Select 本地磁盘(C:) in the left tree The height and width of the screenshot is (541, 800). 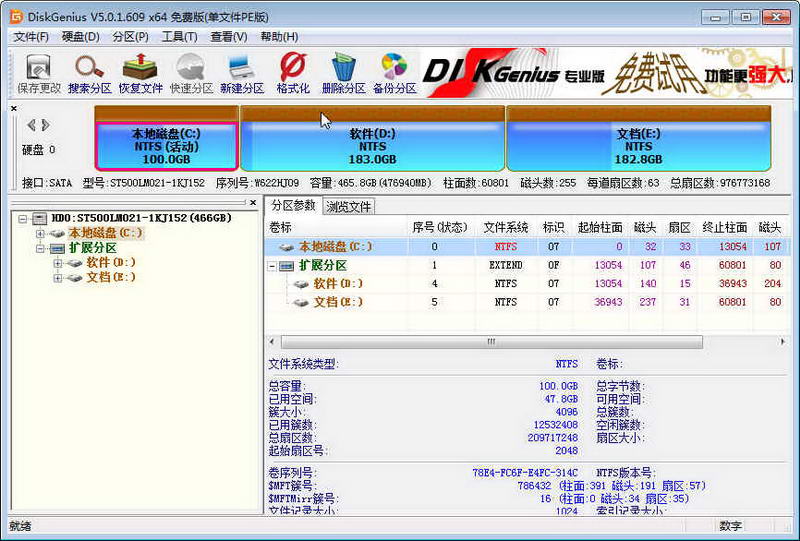click(x=106, y=233)
